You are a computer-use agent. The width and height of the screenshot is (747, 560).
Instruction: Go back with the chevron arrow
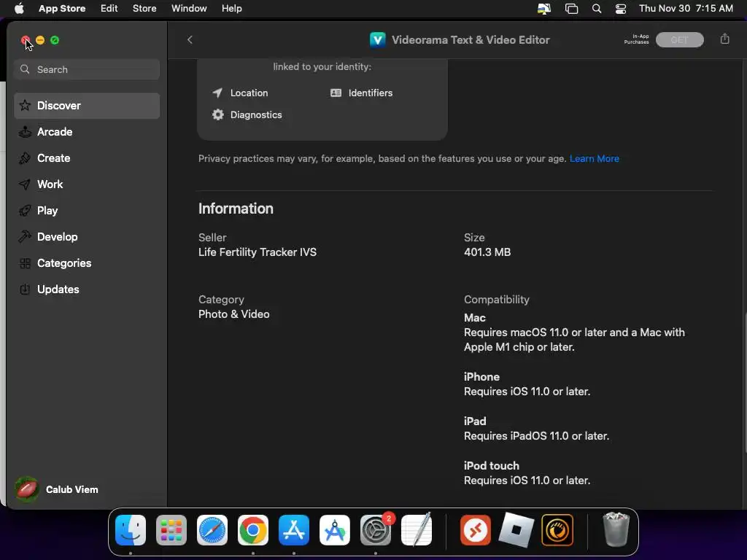coord(190,39)
